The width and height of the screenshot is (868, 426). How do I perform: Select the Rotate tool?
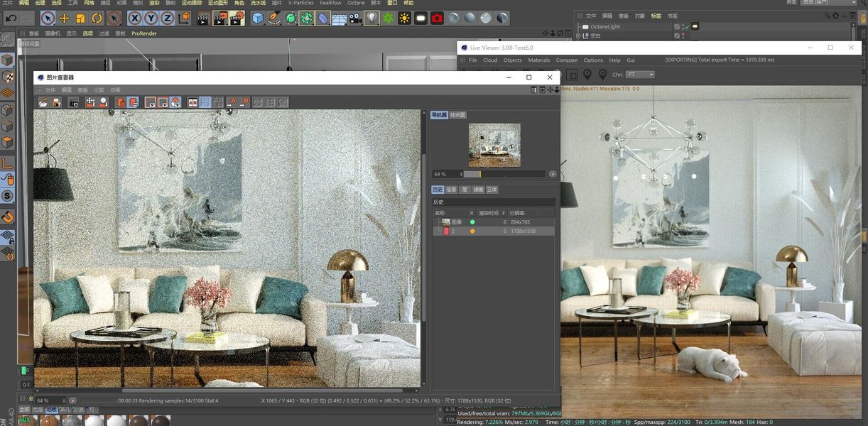[x=97, y=18]
